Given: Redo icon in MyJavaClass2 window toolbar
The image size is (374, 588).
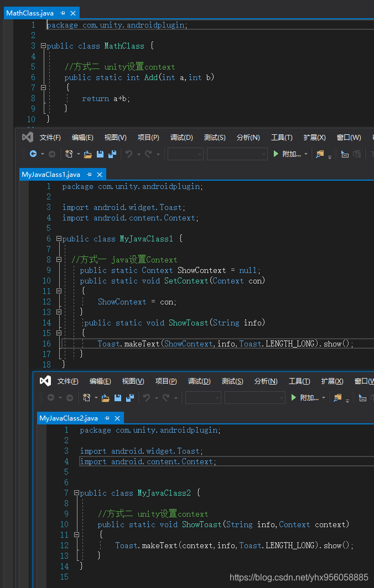Looking at the screenshot, I should [166, 397].
